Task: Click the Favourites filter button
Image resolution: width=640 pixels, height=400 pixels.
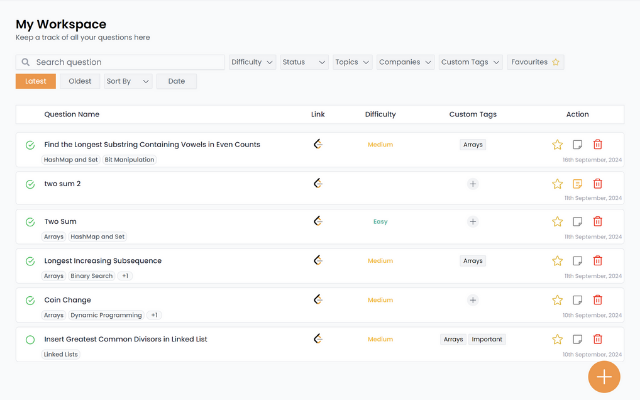Action: point(536,62)
